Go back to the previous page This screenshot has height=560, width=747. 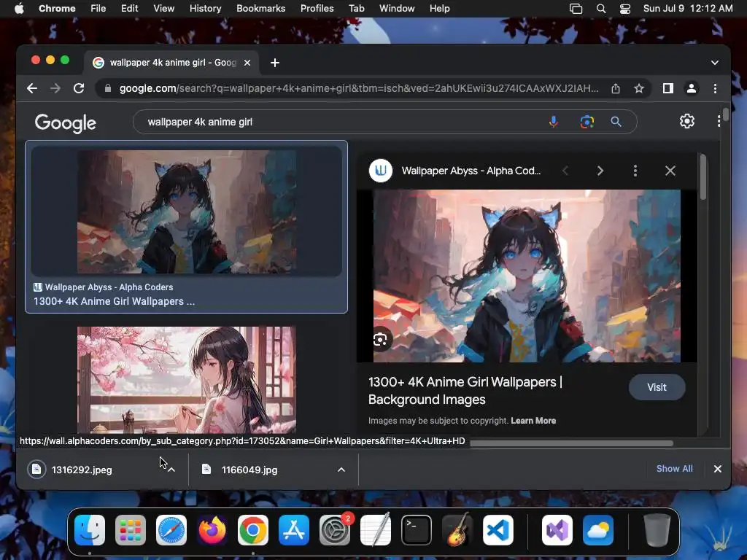32,88
